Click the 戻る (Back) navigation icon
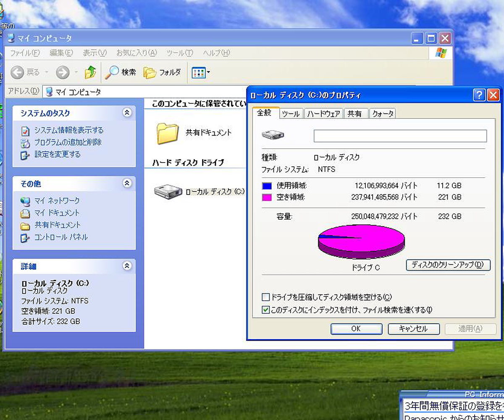This screenshot has height=420, width=504. [17, 72]
